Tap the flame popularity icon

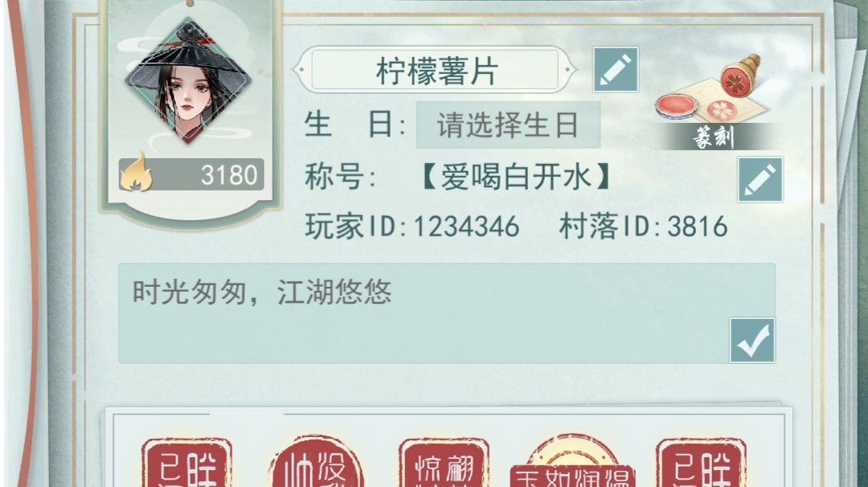(x=136, y=173)
